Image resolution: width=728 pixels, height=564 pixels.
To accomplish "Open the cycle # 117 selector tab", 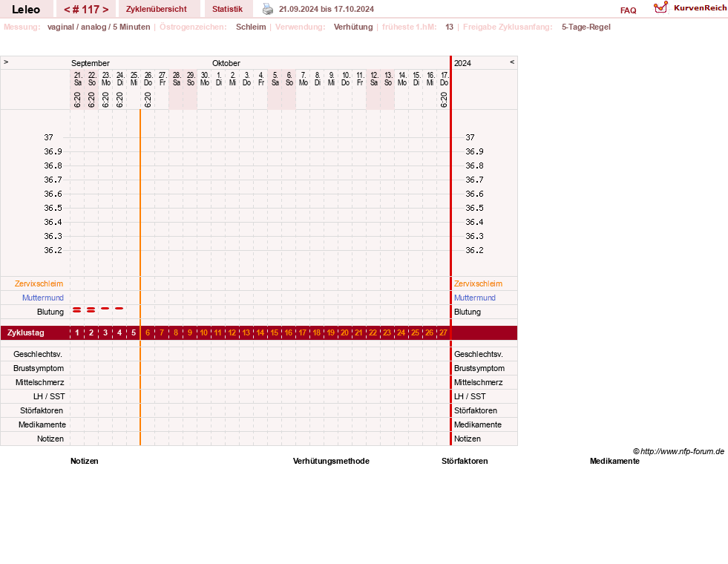I will pos(86,10).
